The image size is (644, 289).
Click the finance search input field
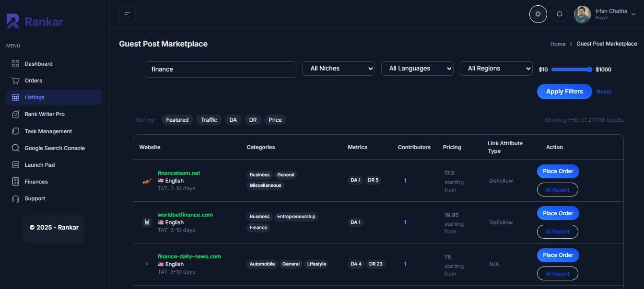click(220, 69)
